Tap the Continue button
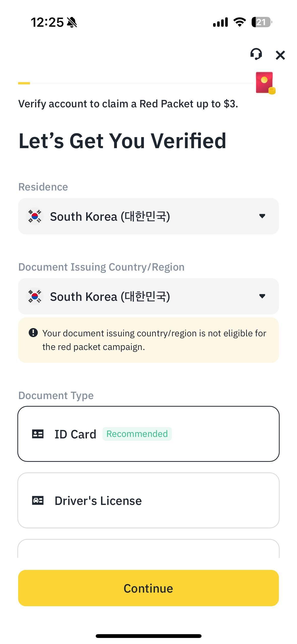 point(148,588)
